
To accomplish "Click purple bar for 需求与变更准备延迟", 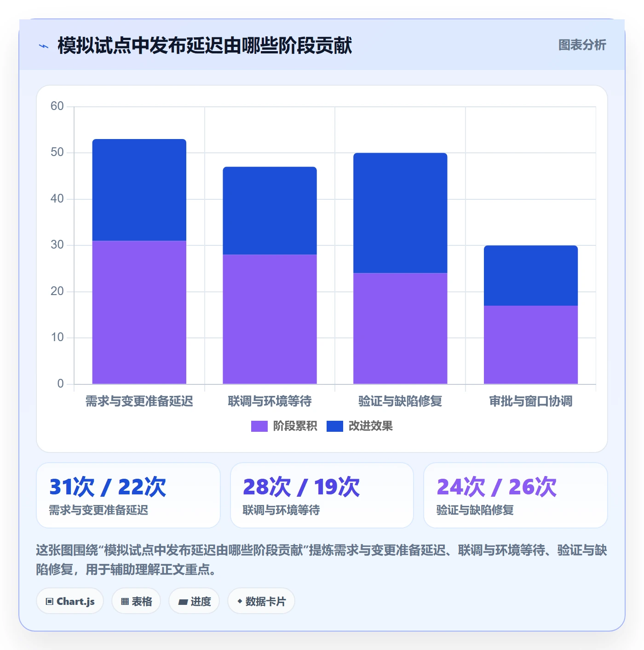I will tap(139, 312).
